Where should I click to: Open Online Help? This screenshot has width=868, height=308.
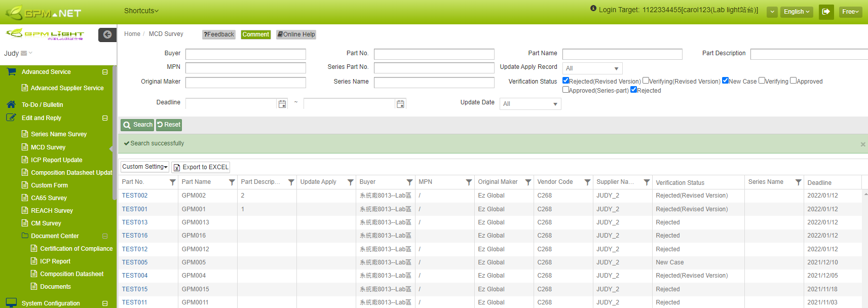coord(296,34)
